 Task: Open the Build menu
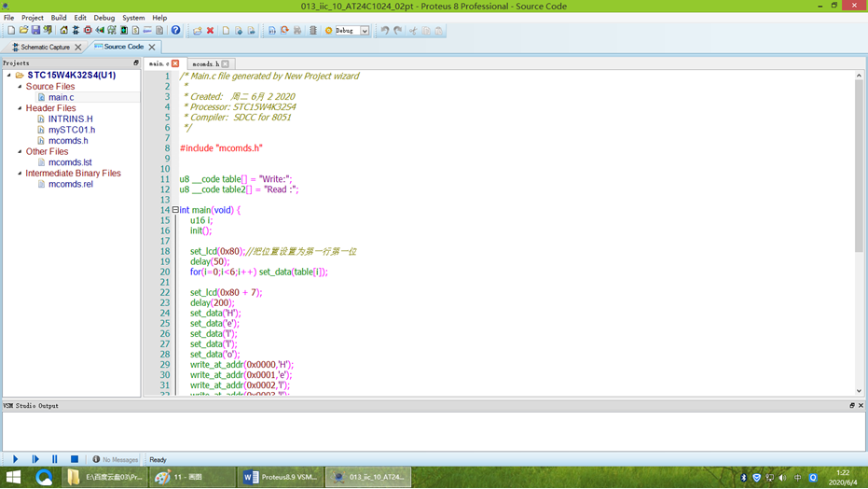[x=59, y=18]
